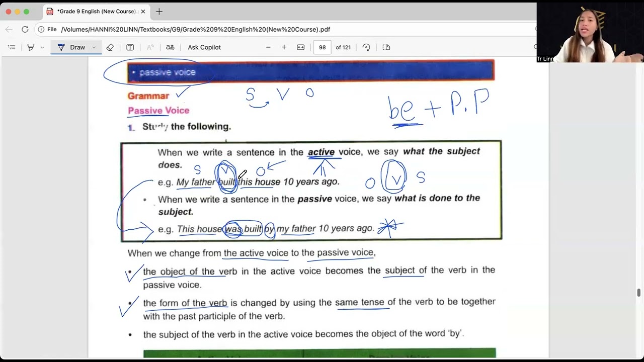Select the Erase tool
Screen dimensions: 644x362
(110, 47)
